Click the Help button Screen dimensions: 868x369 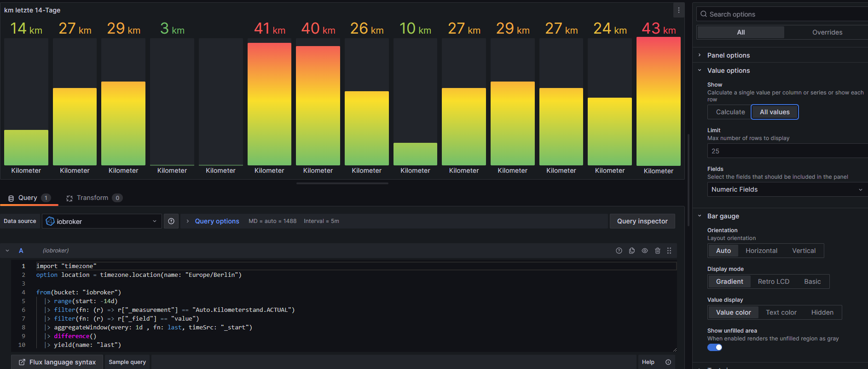648,362
